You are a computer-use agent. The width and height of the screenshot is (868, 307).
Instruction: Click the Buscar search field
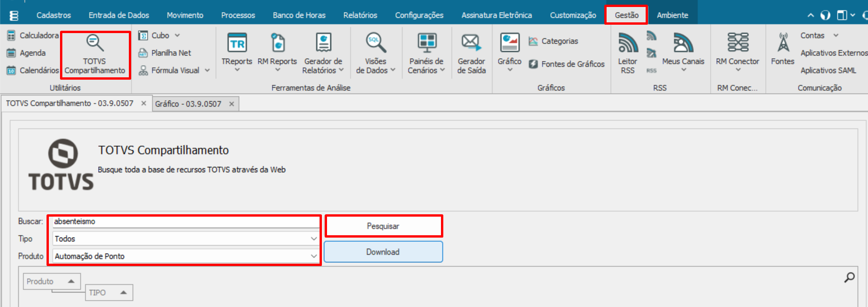[x=186, y=221]
